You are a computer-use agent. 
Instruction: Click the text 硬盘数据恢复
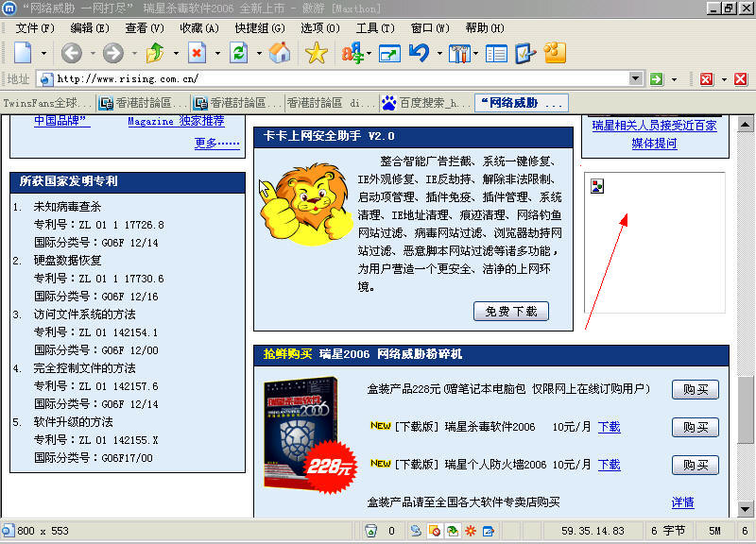click(67, 261)
